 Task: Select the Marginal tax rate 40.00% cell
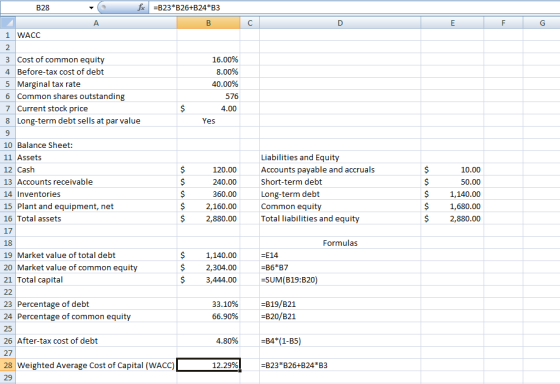tap(208, 84)
